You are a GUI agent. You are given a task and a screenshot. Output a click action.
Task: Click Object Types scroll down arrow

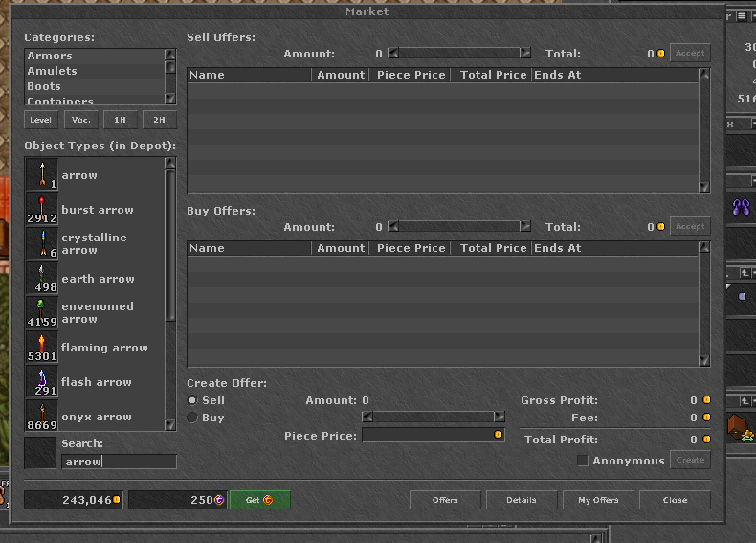[169, 425]
